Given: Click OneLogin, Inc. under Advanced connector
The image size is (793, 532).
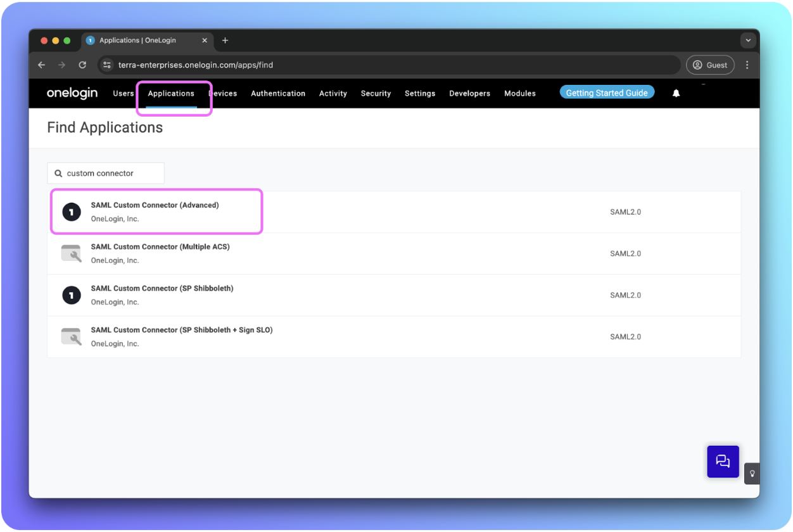Looking at the screenshot, I should (115, 219).
